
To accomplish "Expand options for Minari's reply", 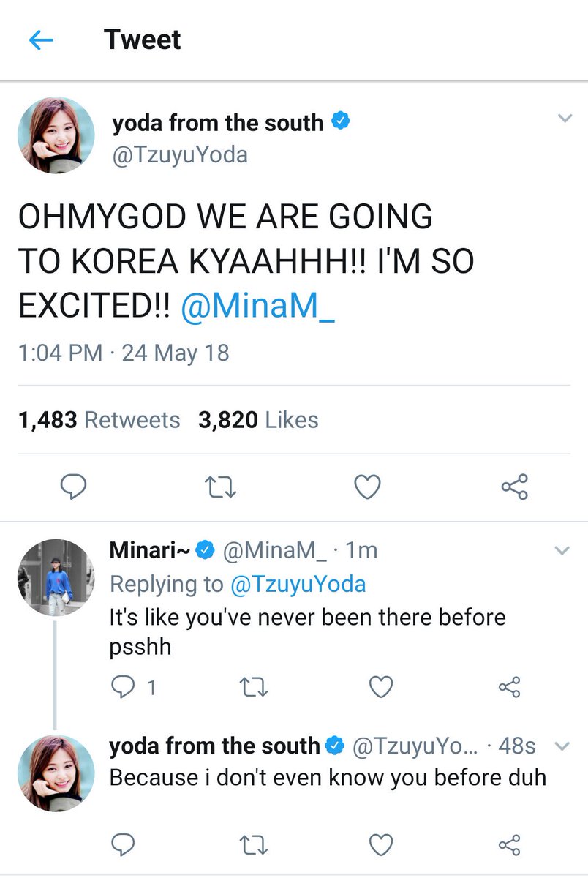I will click(x=562, y=551).
